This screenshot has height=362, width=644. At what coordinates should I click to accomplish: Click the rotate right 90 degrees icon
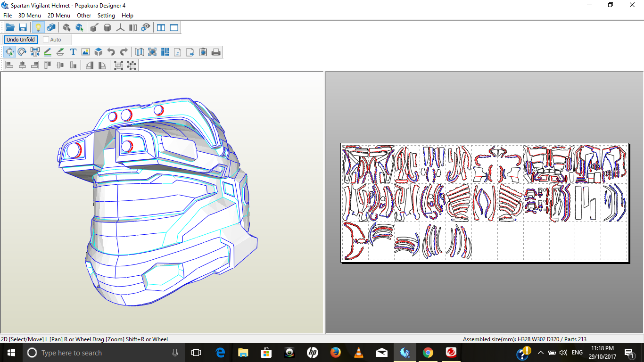(x=102, y=65)
